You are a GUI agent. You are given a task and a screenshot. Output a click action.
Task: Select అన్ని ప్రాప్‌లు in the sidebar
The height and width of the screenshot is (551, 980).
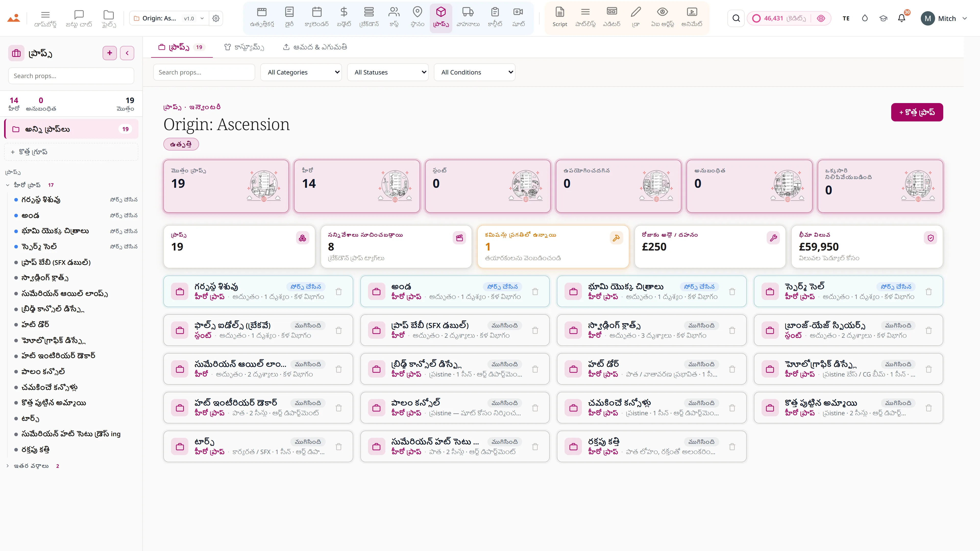click(71, 129)
